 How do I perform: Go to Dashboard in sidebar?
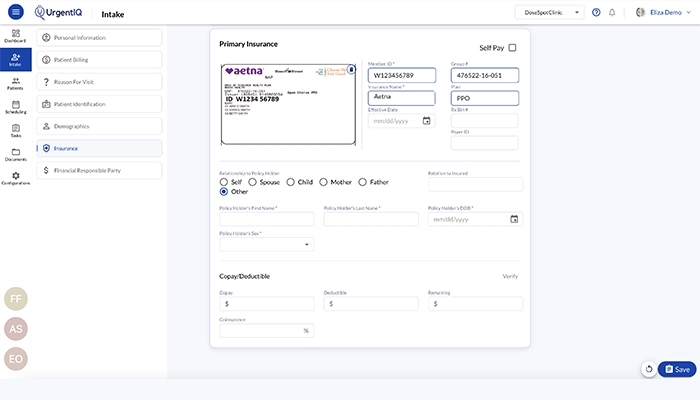[x=16, y=36]
